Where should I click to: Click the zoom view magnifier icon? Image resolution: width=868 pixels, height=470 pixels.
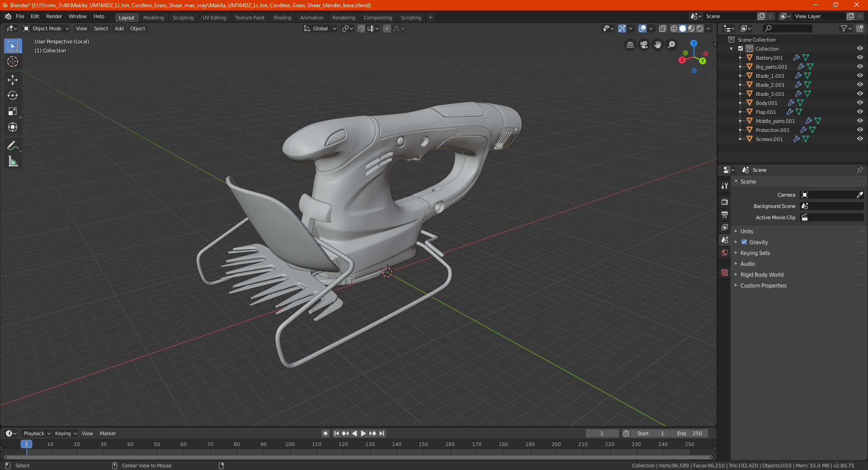pyautogui.click(x=672, y=45)
